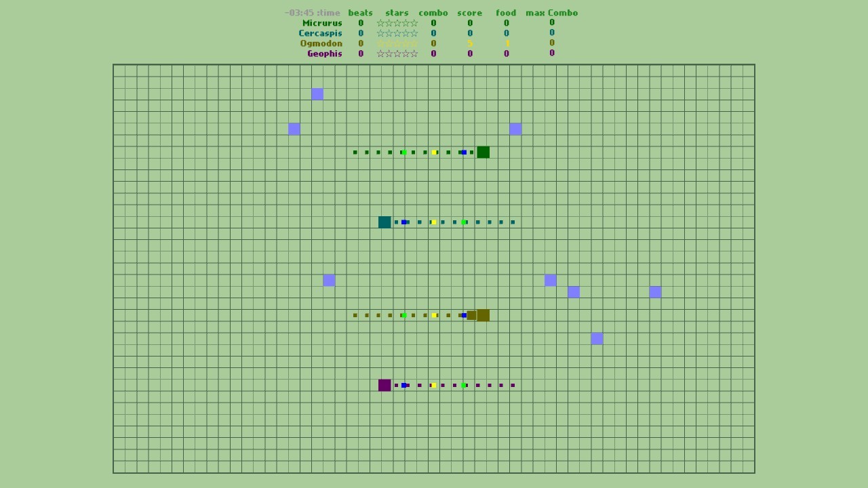Toggle the last star for Geophis
Image resolution: width=868 pixels, height=488 pixels.
(415, 53)
